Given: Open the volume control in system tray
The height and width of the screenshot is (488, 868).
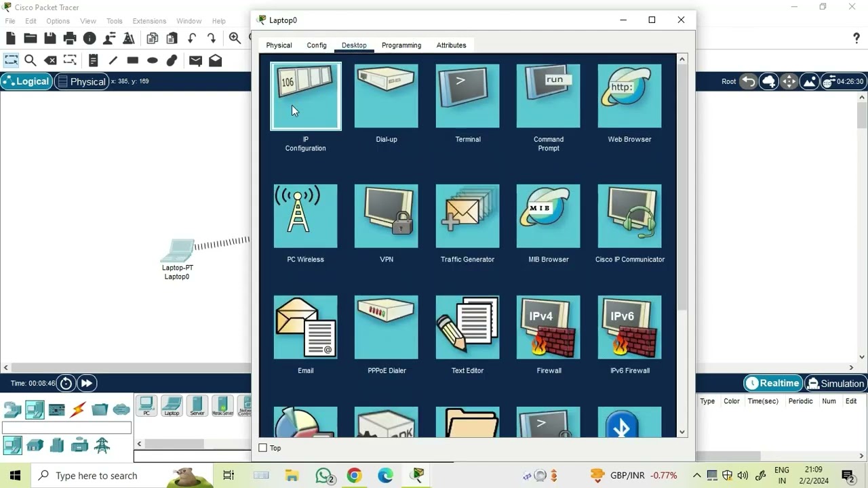Looking at the screenshot, I should point(743,476).
